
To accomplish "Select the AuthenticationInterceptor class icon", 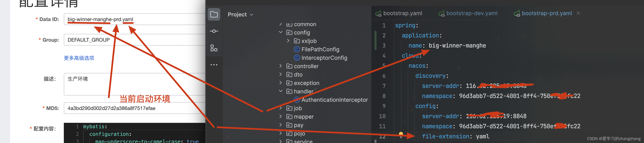I will pos(297,100).
